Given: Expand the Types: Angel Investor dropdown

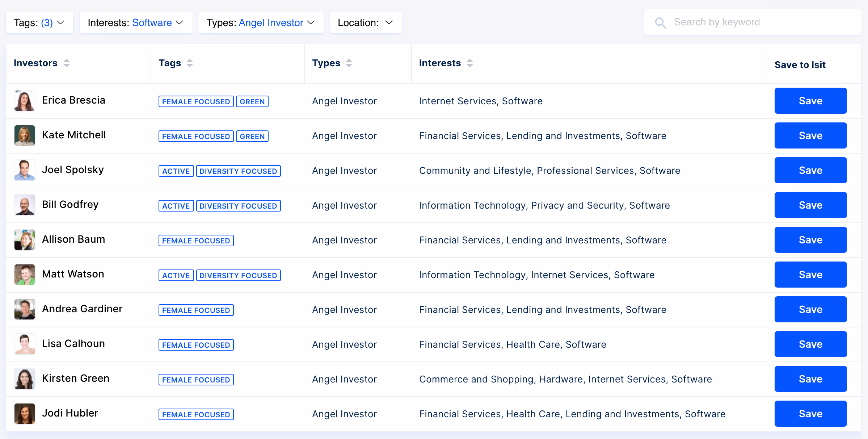Looking at the screenshot, I should (261, 22).
